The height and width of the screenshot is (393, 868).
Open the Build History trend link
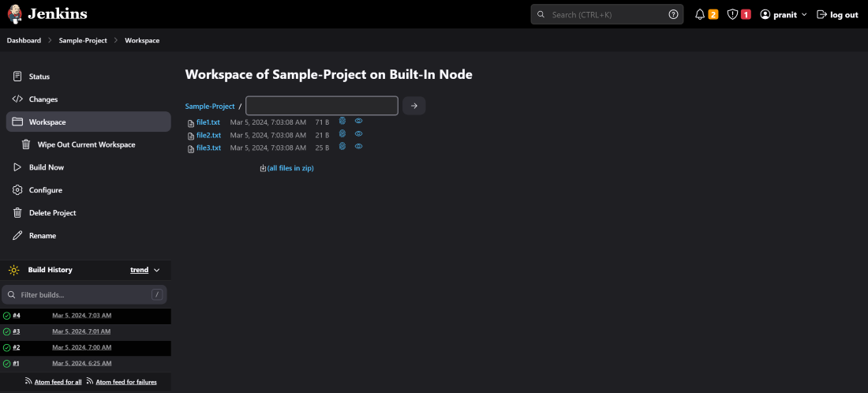point(139,270)
